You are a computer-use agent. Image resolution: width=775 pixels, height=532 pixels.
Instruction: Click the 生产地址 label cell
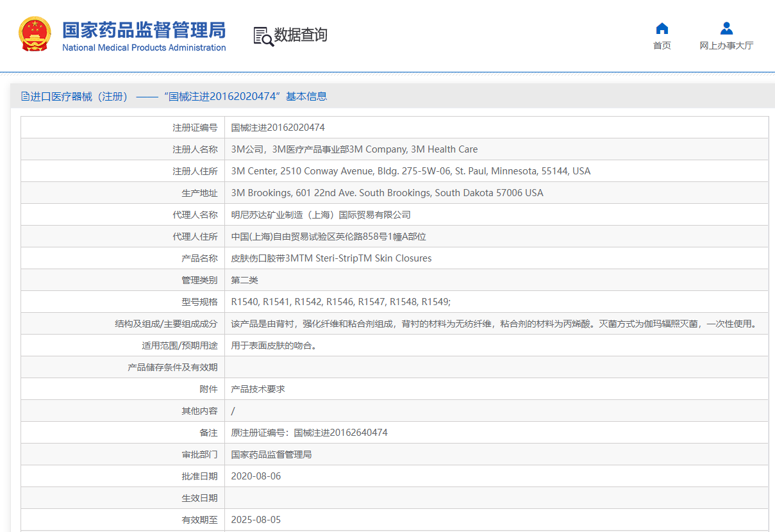click(123, 193)
